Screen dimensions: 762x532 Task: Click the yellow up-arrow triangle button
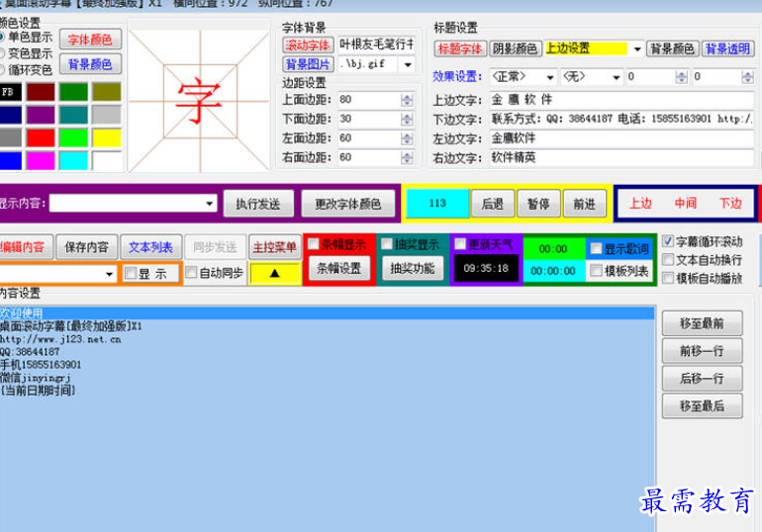[274, 273]
